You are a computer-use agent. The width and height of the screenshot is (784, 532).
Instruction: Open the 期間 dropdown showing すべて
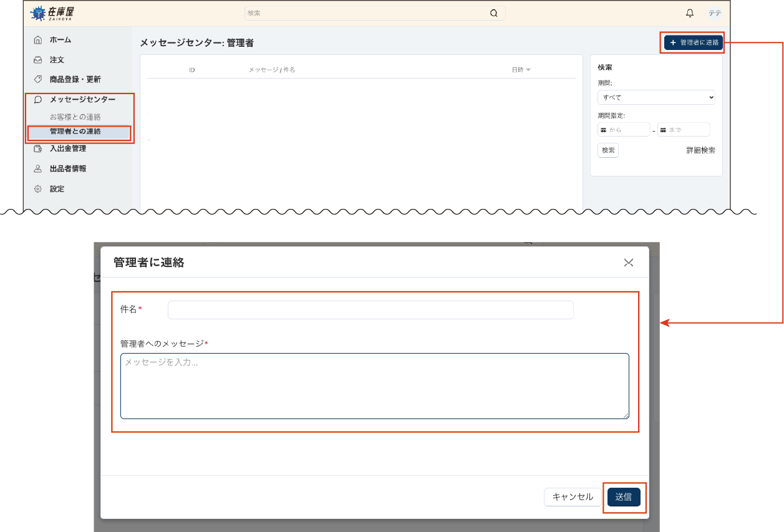click(656, 97)
